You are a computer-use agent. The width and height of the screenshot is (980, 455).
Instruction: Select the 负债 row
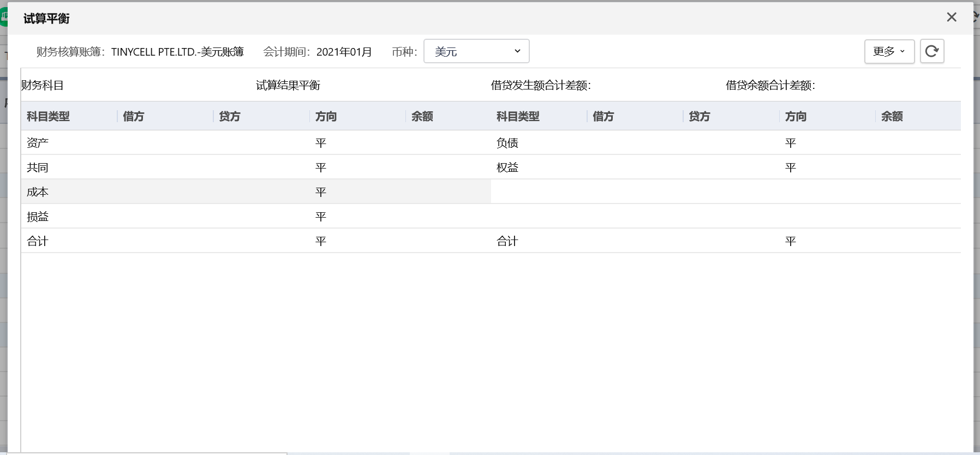(507, 143)
